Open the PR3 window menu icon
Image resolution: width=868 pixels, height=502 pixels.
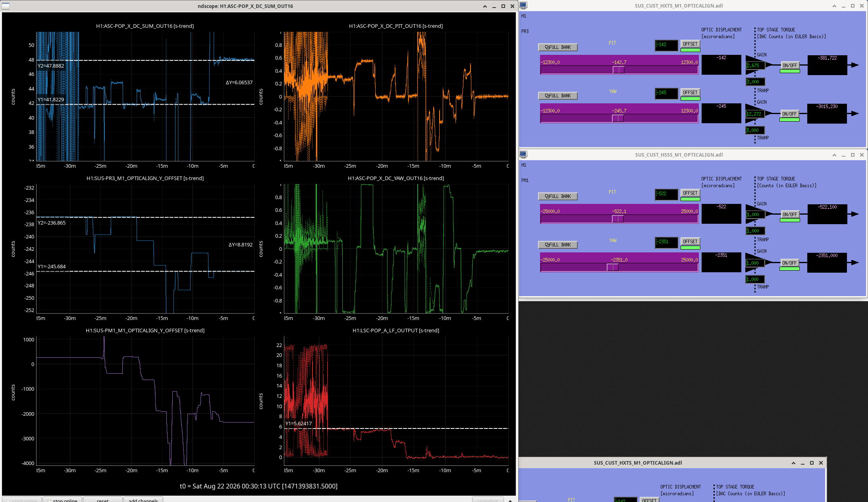click(523, 6)
